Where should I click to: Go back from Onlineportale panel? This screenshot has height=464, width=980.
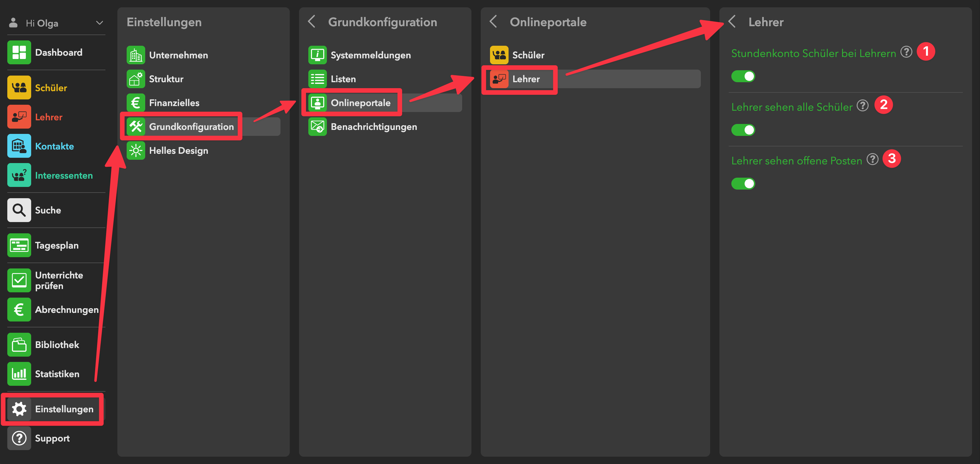493,22
